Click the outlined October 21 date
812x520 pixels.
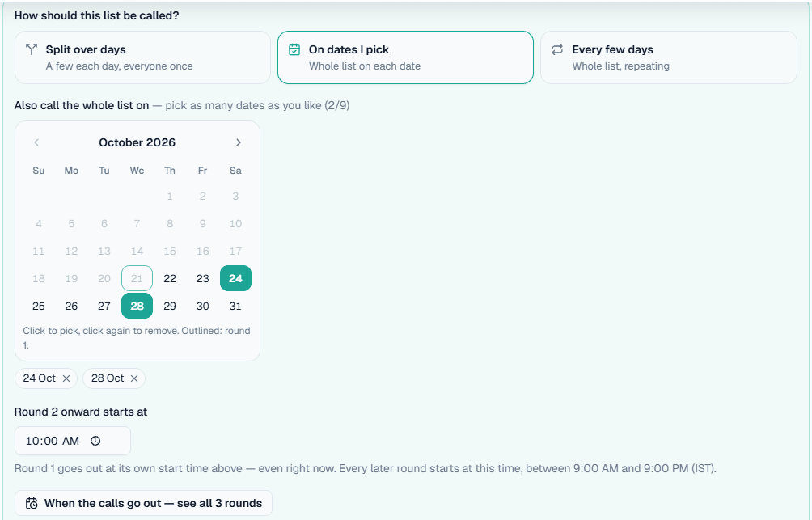click(137, 279)
